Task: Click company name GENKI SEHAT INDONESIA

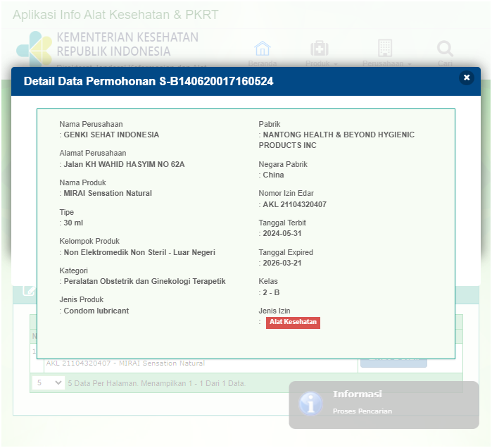Action: click(111, 135)
